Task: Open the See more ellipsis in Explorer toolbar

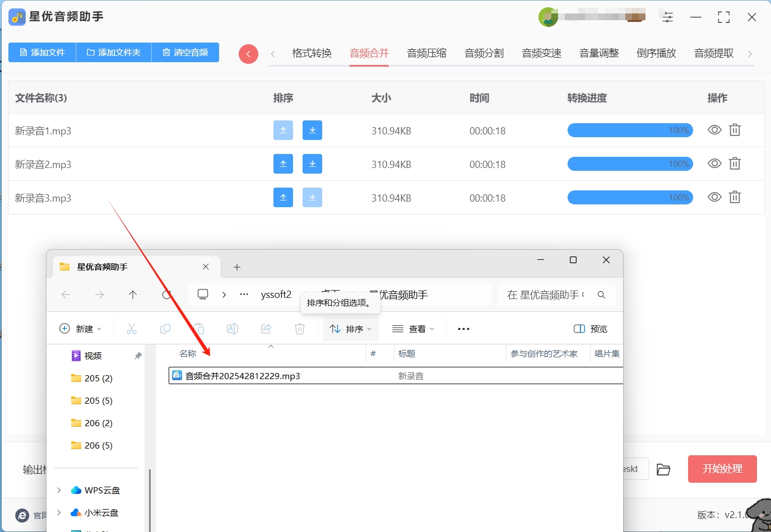Action: point(463,329)
